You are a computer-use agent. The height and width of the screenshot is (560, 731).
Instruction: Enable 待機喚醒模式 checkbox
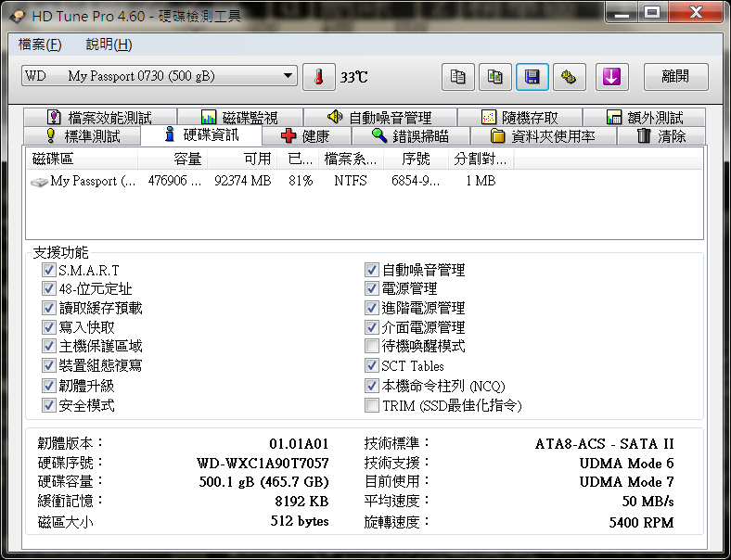pos(372,346)
